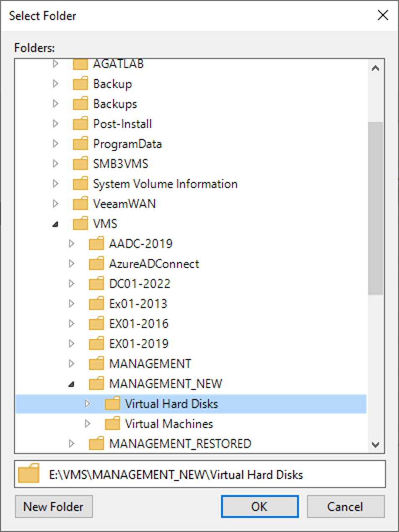This screenshot has width=399, height=532.
Task: Click the folder icon next to SMB3VMS
Action: click(x=80, y=164)
